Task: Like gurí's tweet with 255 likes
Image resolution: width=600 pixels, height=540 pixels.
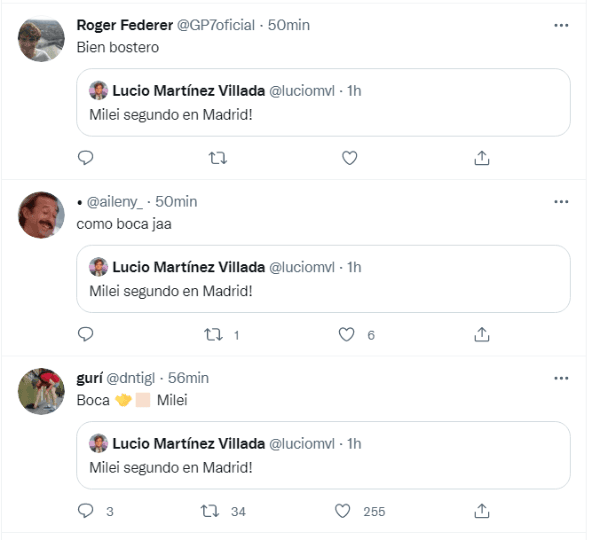Action: coord(344,511)
